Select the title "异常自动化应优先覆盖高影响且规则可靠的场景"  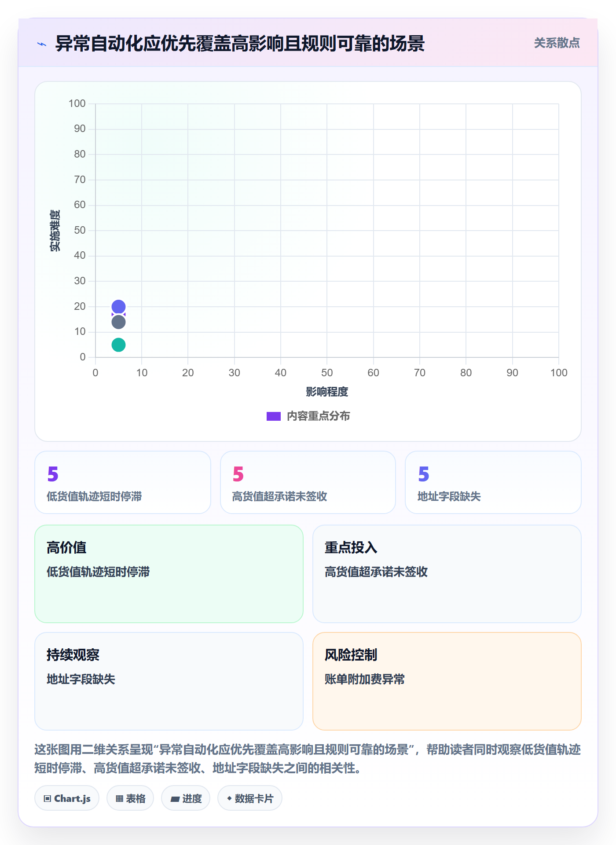pos(240,44)
